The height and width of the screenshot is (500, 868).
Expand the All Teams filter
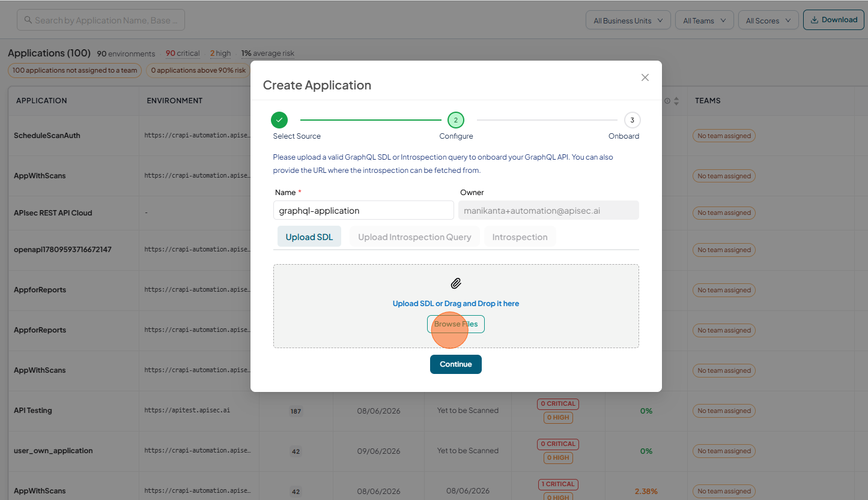(x=705, y=20)
